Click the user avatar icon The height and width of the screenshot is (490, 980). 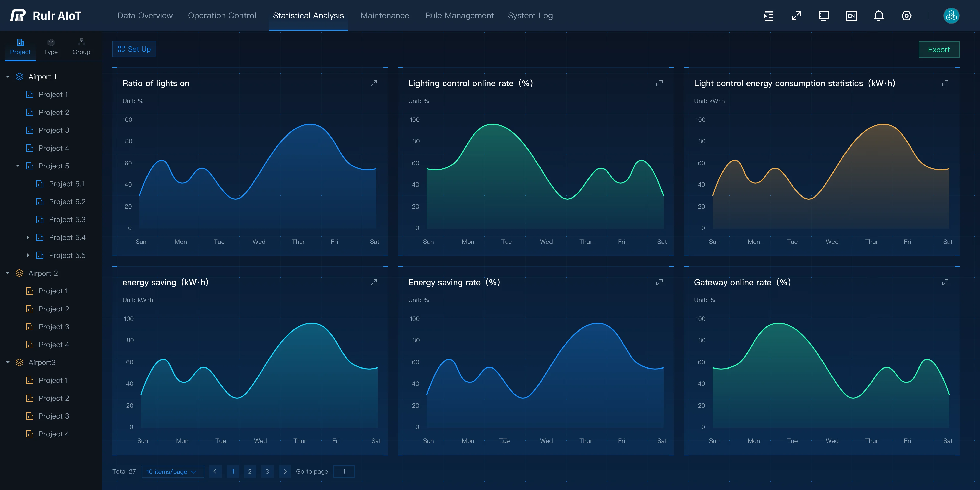(x=951, y=16)
